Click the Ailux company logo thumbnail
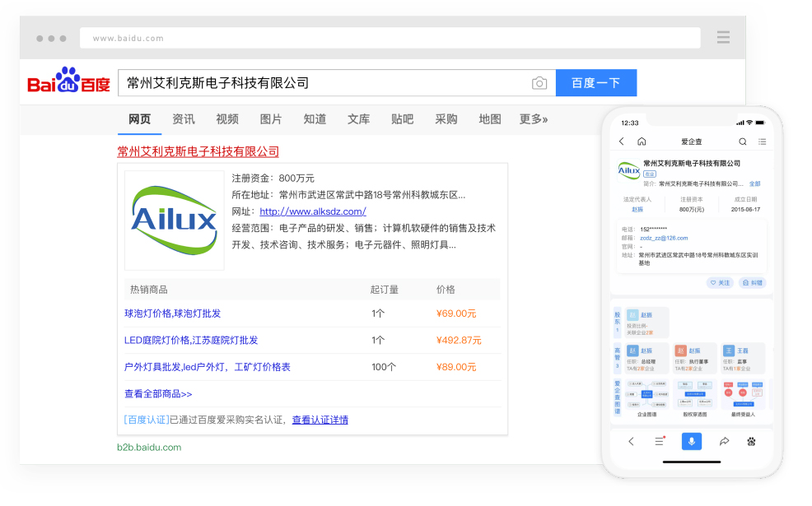812x506 pixels. tap(175, 220)
